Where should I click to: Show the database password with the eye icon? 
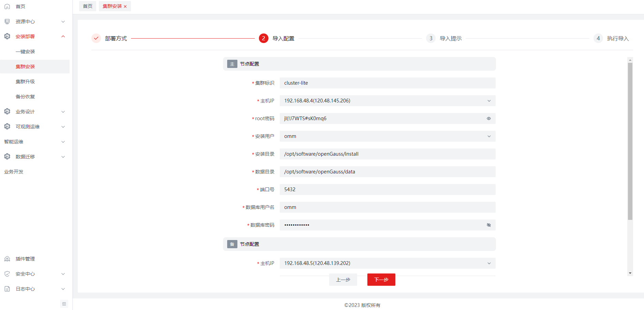click(488, 225)
